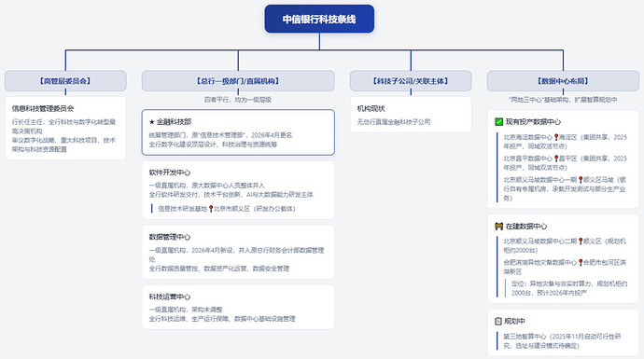Click the green checkmark icon next to 现有投产数据中心

pyautogui.click(x=499, y=122)
